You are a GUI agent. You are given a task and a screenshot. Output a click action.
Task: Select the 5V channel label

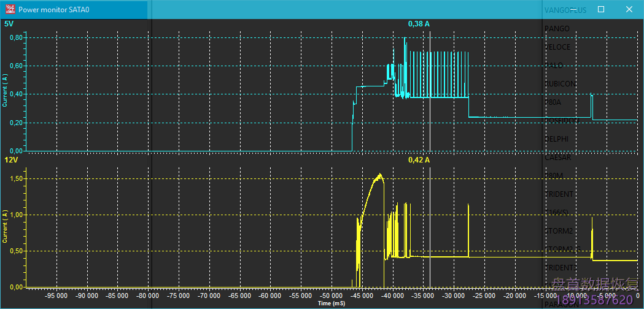coord(9,24)
